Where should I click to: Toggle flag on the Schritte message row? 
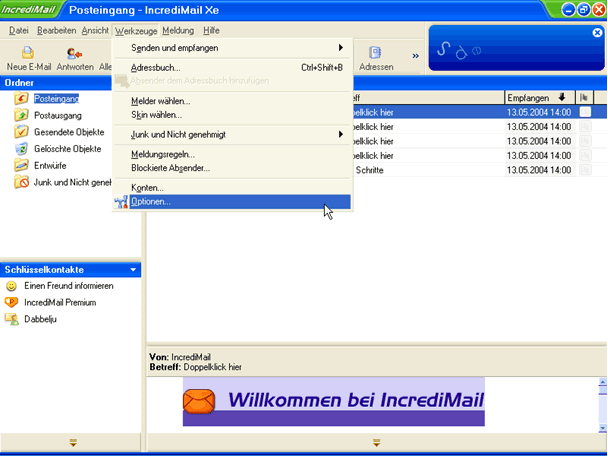[x=585, y=170]
